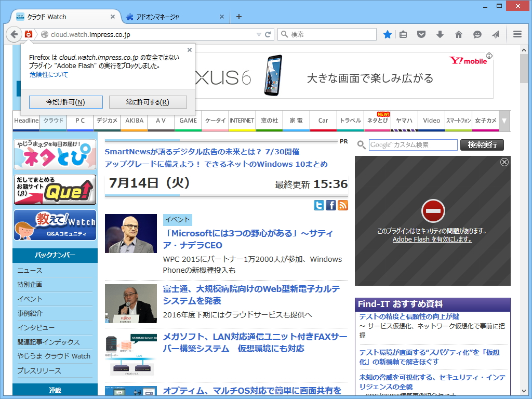The width and height of the screenshot is (532, 399).
Task: Open the Firefox hamburger menu
Action: tap(517, 34)
